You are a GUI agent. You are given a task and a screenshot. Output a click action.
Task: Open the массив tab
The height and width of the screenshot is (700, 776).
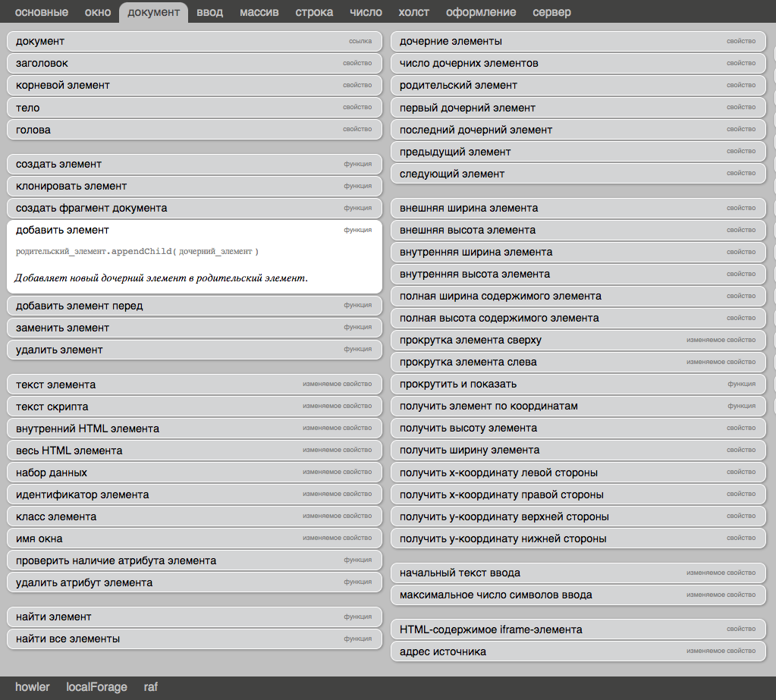pyautogui.click(x=259, y=12)
